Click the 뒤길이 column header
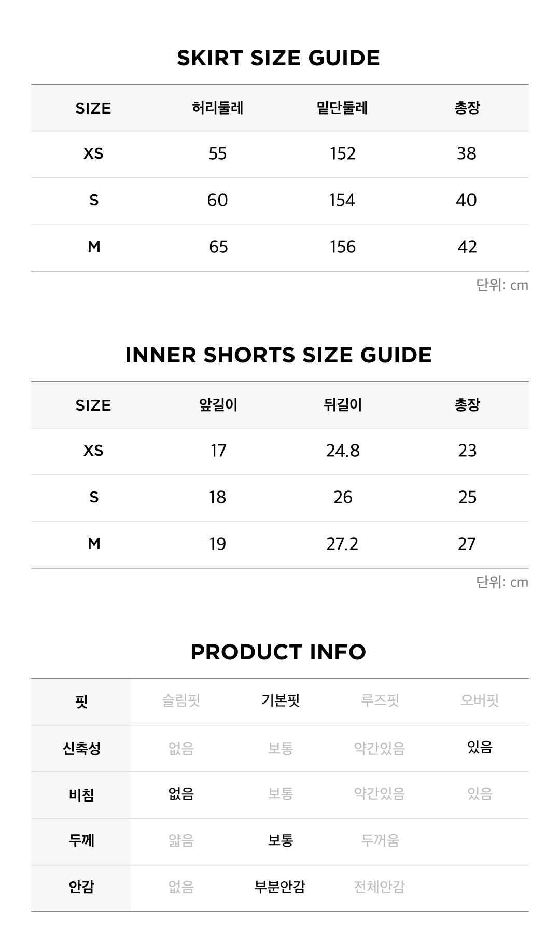The height and width of the screenshot is (927, 560). [343, 405]
